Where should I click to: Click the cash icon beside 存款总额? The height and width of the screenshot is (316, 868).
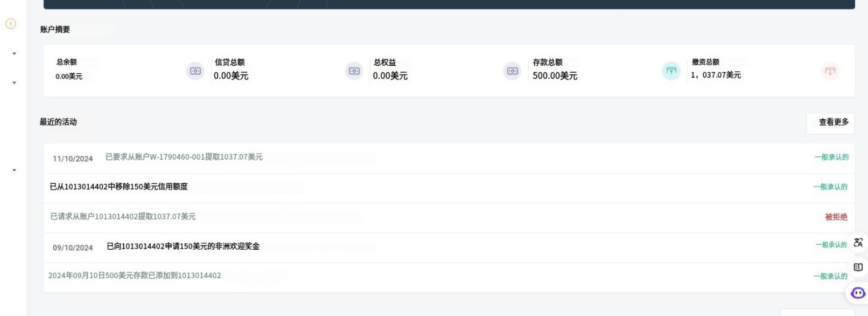(x=512, y=71)
